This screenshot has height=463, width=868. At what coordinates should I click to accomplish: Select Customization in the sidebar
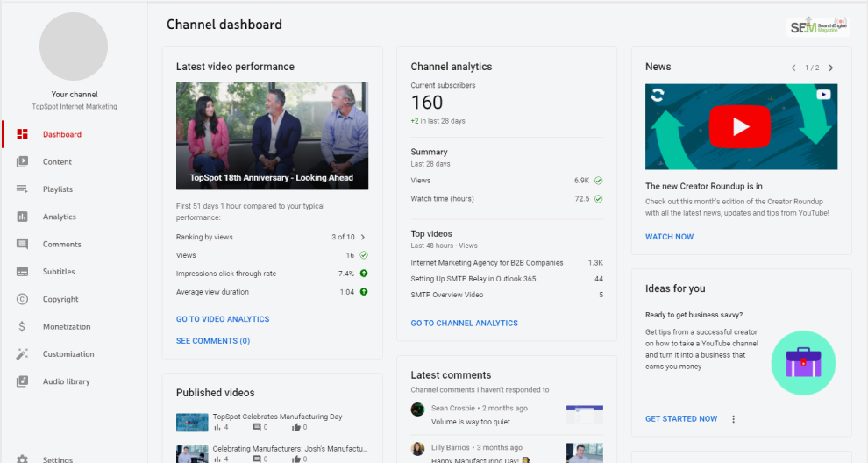(x=68, y=354)
